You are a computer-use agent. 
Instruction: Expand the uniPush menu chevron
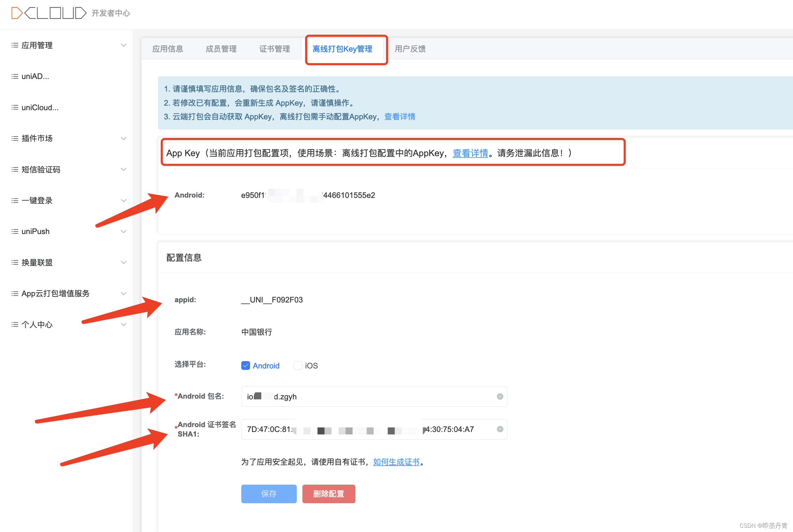point(124,231)
